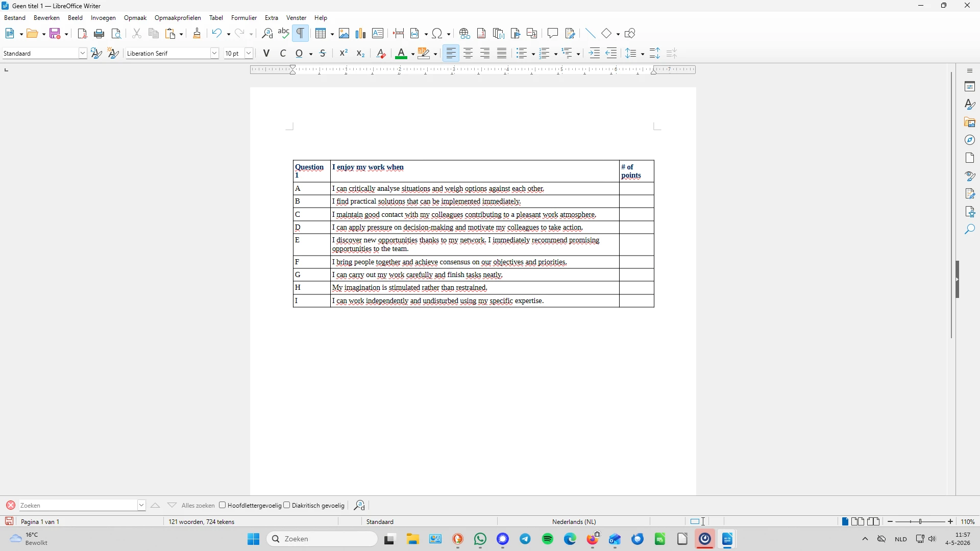Screen dimensions: 980x551
Task: Expand the paragraph style dropdown
Action: (x=83, y=53)
